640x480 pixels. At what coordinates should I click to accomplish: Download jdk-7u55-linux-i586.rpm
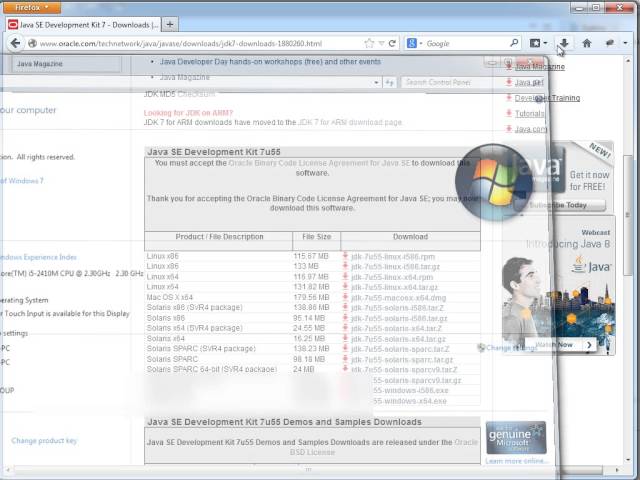(x=393, y=257)
